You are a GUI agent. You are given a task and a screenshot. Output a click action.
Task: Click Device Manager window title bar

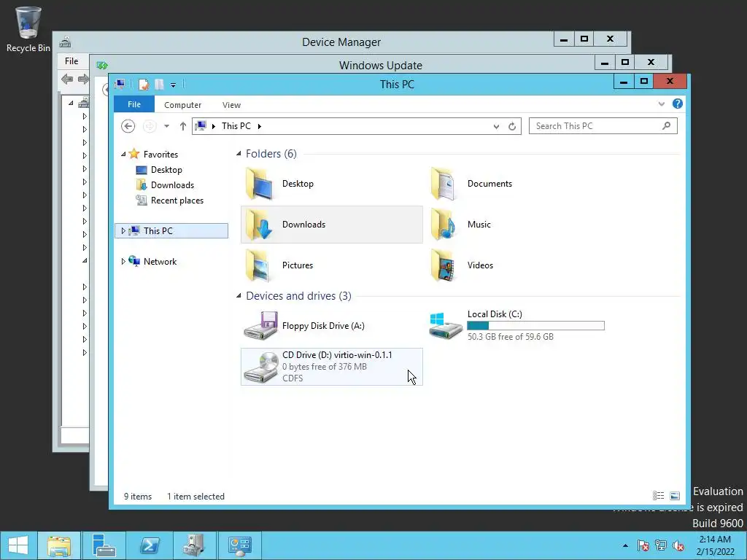point(341,42)
